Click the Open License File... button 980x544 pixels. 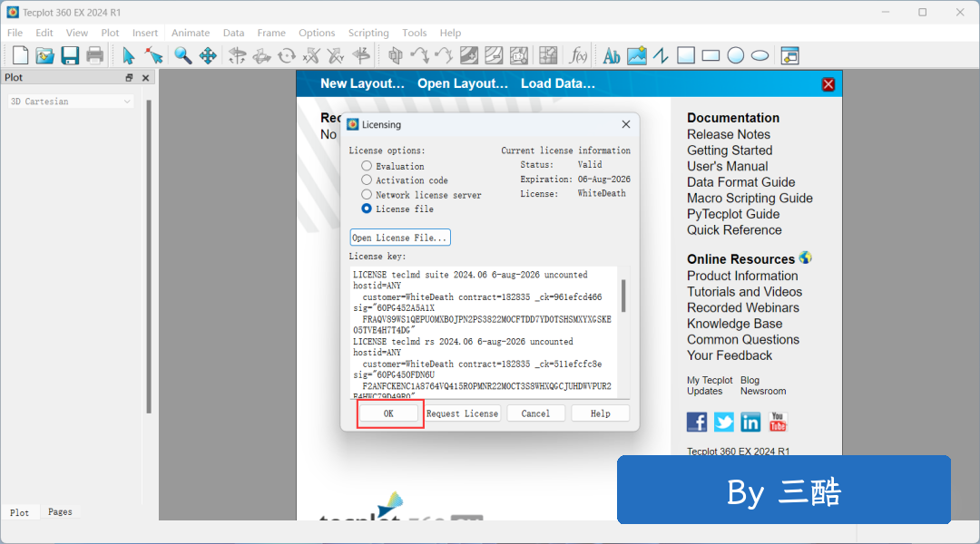coord(400,238)
